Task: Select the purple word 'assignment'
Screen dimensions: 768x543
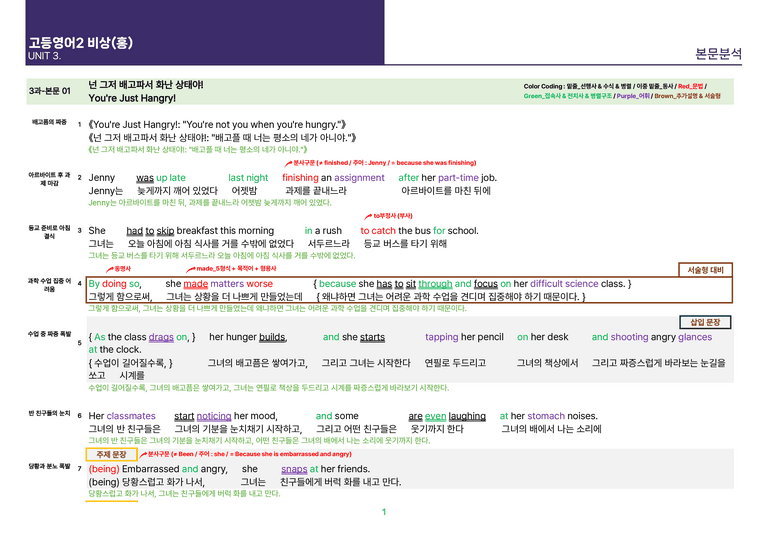Action: click(359, 178)
